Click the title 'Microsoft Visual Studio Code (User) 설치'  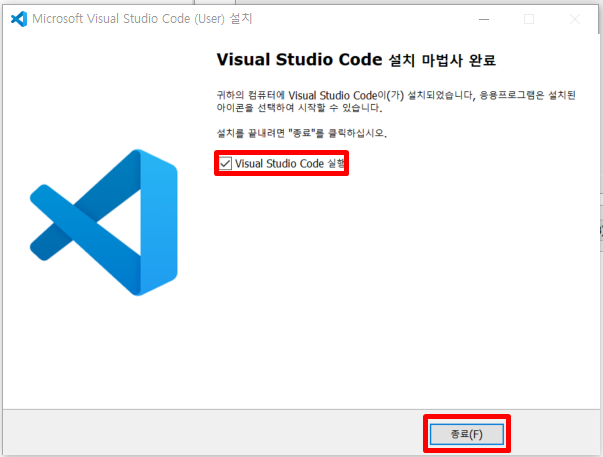[142, 18]
